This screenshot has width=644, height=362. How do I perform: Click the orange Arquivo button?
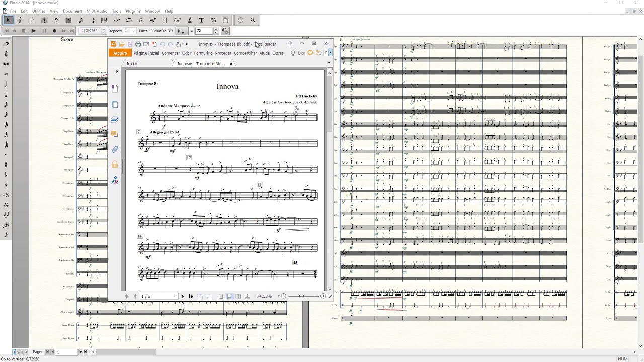tap(120, 53)
